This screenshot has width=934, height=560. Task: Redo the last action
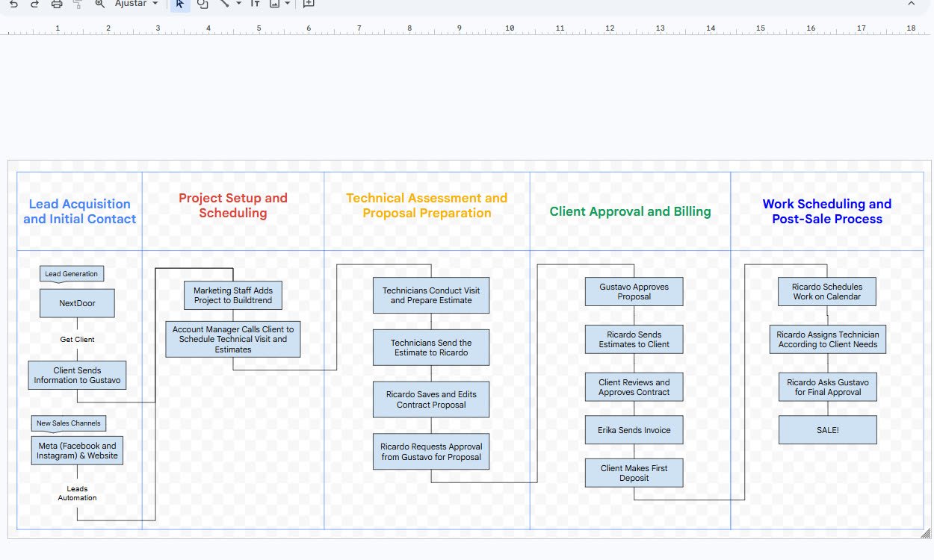point(34,4)
